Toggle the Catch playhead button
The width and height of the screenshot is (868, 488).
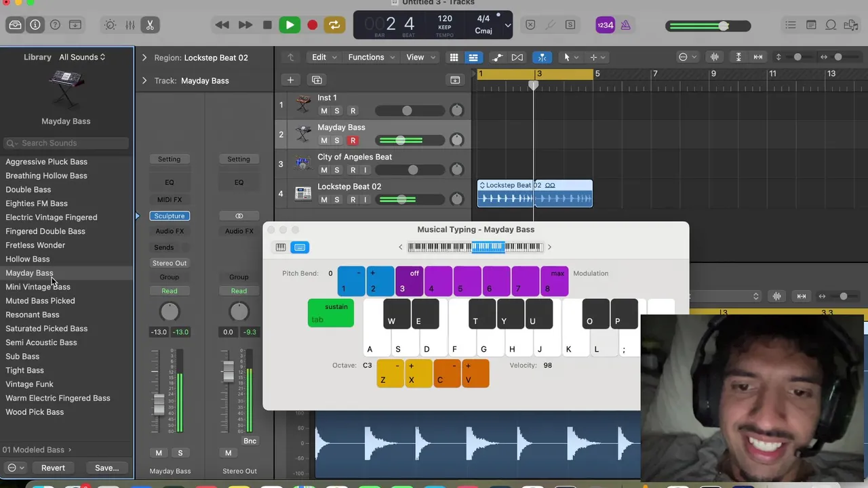[542, 58]
